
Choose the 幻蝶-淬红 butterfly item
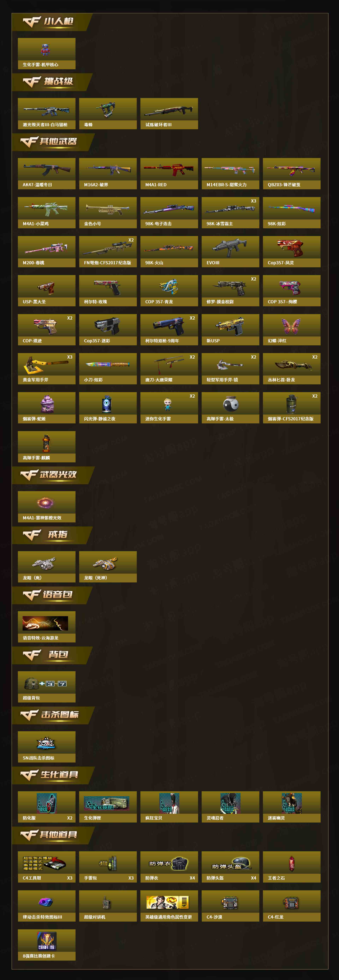click(x=292, y=329)
